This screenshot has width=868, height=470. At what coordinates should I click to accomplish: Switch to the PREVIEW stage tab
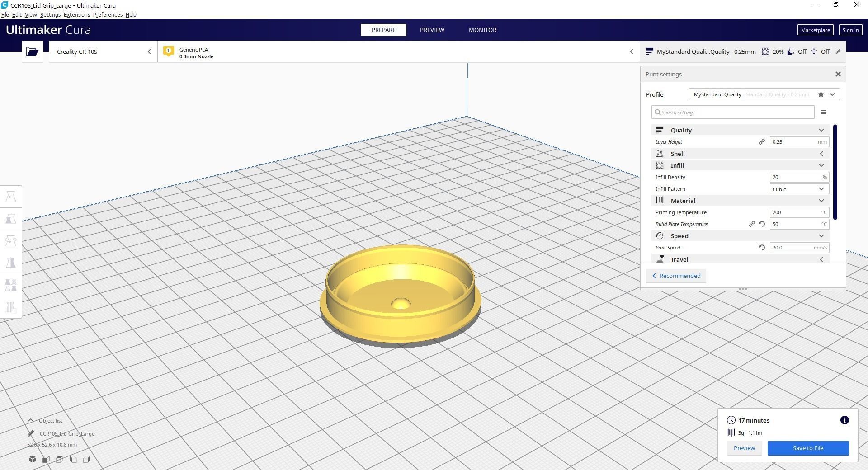(432, 30)
